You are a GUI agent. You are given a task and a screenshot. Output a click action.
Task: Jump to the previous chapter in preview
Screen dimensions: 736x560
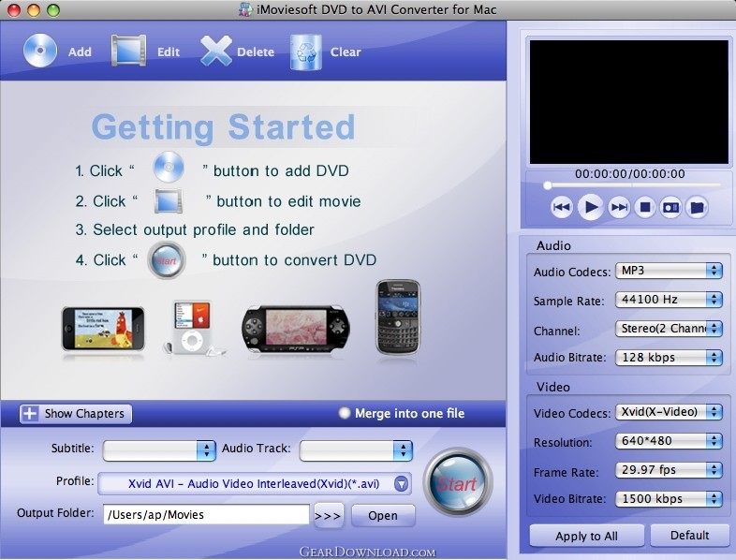[562, 207]
